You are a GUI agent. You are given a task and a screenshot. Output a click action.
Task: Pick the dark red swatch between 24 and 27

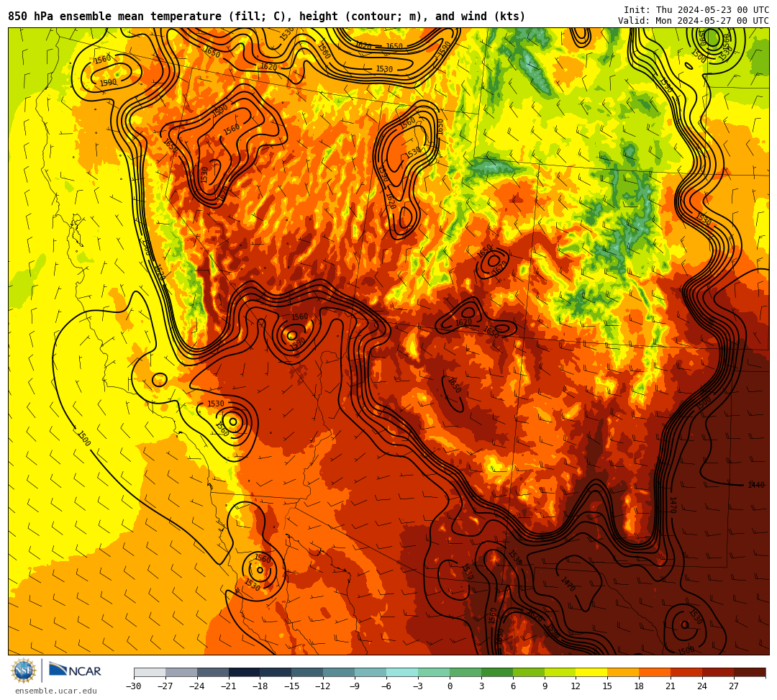(719, 672)
